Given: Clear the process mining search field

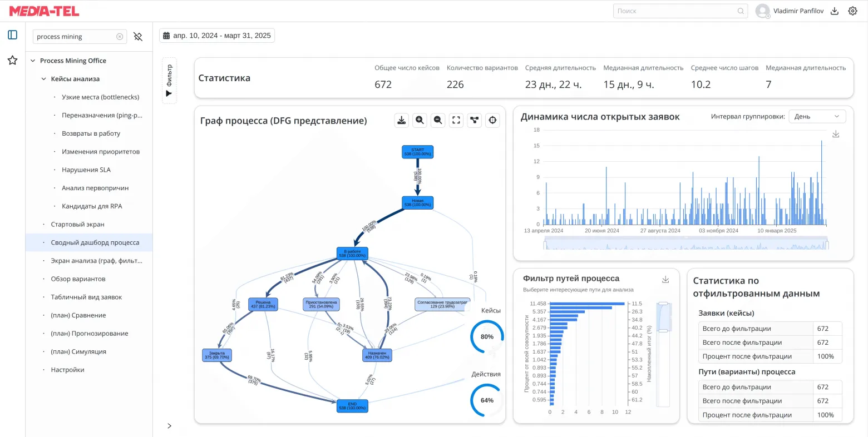Looking at the screenshot, I should (x=120, y=36).
